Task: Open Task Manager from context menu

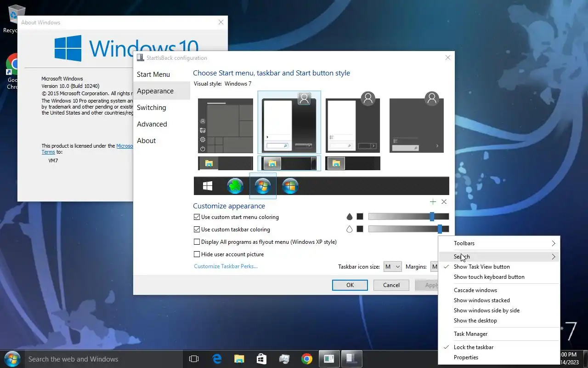Action: click(x=499, y=334)
